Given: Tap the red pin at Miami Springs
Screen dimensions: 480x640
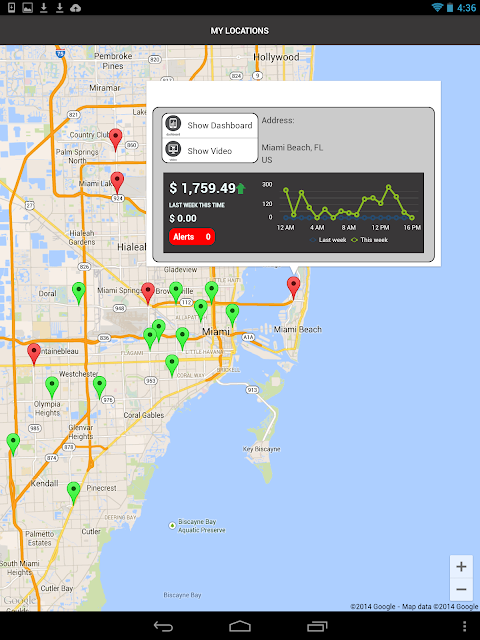Looking at the screenshot, I should (x=148, y=293).
